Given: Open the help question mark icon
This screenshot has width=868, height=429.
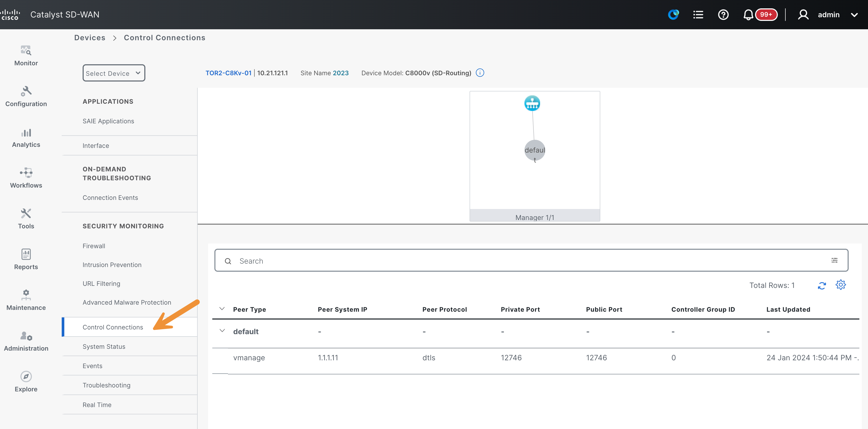Looking at the screenshot, I should [x=723, y=14].
